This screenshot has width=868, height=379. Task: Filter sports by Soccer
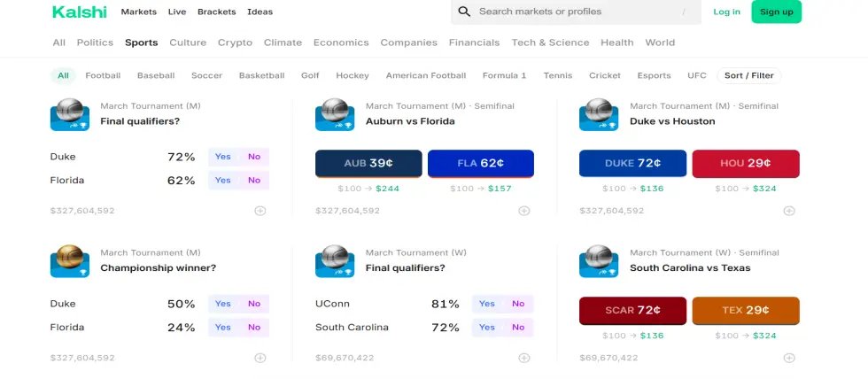point(207,76)
